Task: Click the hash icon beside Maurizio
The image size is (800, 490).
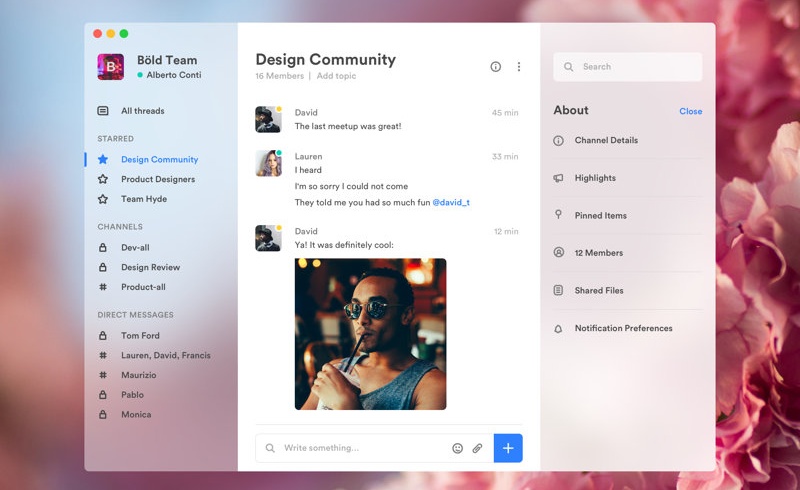Action: [103, 375]
